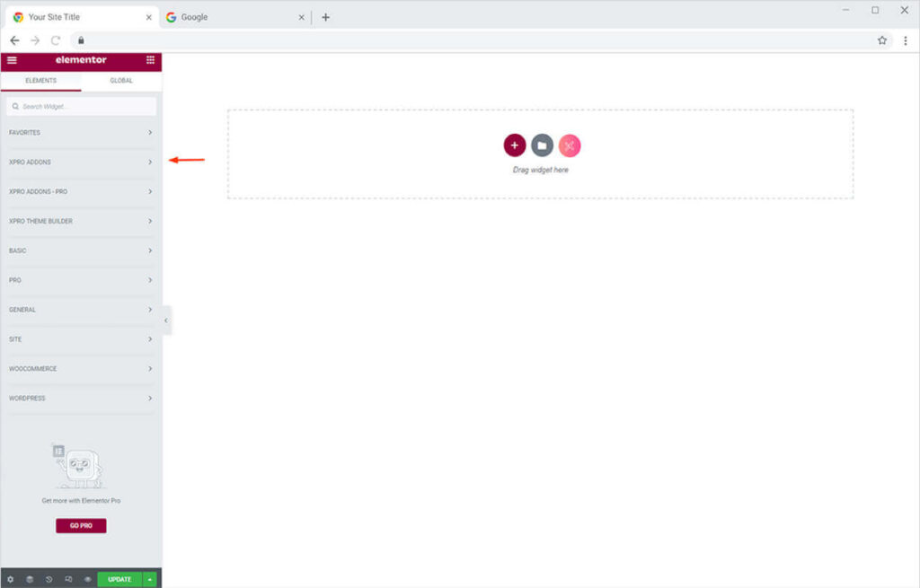The width and height of the screenshot is (920, 588).
Task: Open the History icon in the footer
Action: pyautogui.click(x=49, y=579)
